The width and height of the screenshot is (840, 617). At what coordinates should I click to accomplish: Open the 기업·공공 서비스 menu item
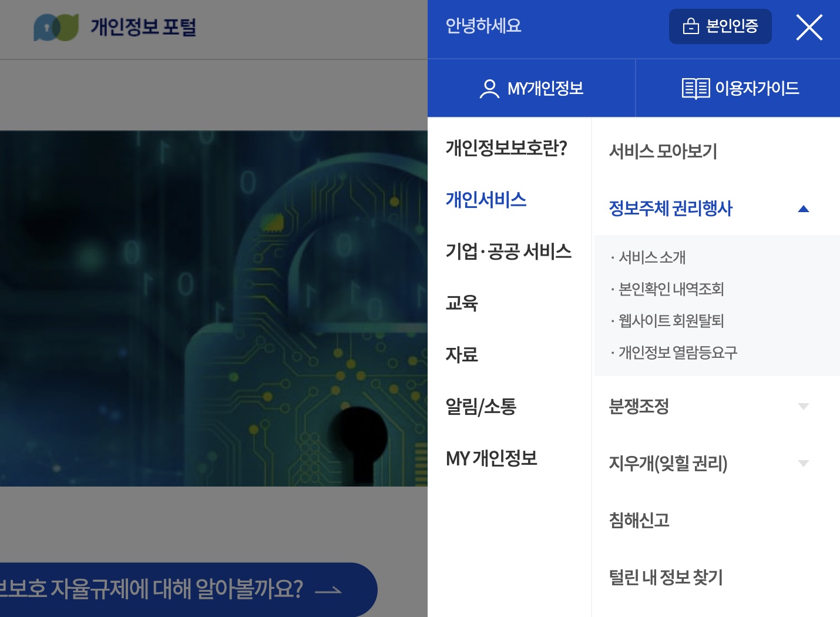coord(509,252)
